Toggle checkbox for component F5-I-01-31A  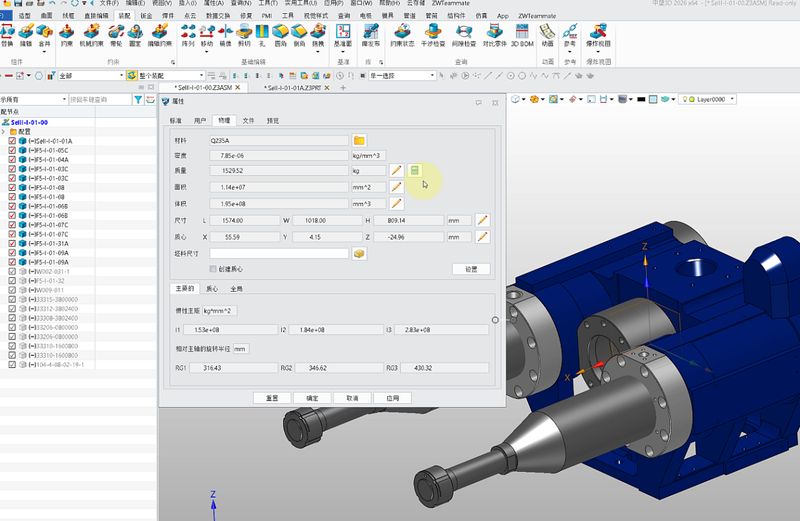[x=12, y=243]
